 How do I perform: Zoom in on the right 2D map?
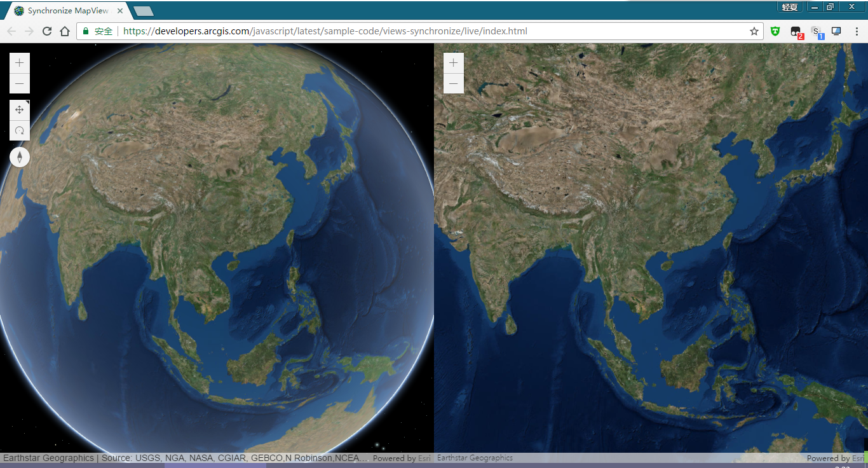pos(453,63)
